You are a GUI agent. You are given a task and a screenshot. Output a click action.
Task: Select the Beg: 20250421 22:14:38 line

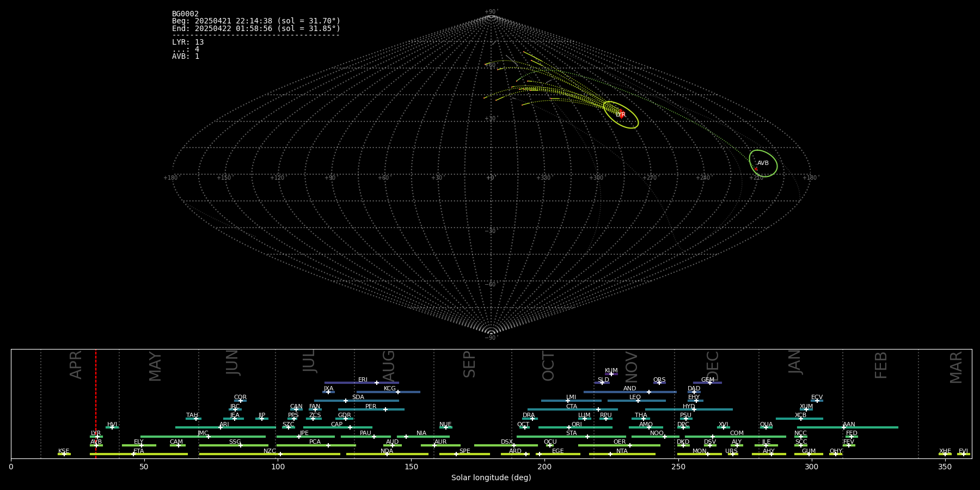tap(256, 21)
